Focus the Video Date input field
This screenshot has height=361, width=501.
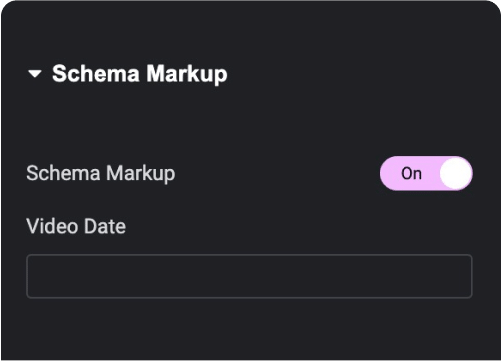pos(249,276)
